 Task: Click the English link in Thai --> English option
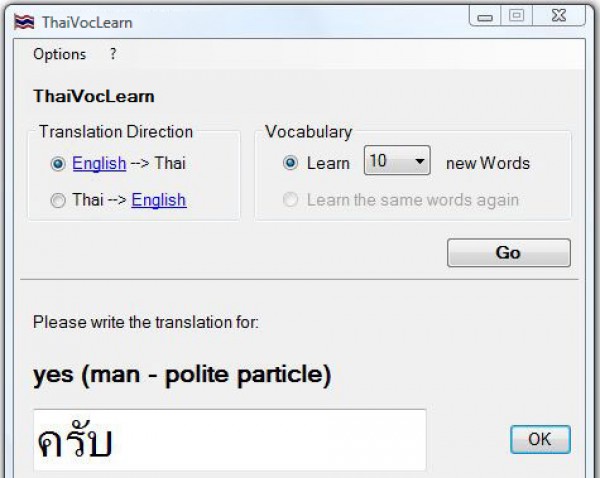tap(159, 200)
